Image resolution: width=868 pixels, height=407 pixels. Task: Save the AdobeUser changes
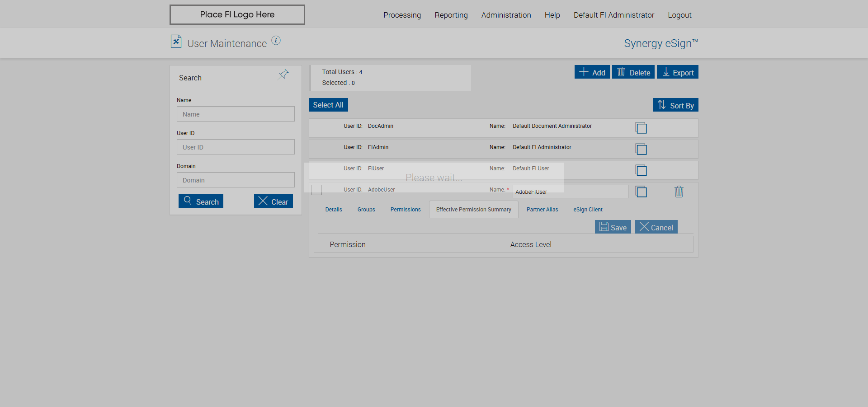613,227
